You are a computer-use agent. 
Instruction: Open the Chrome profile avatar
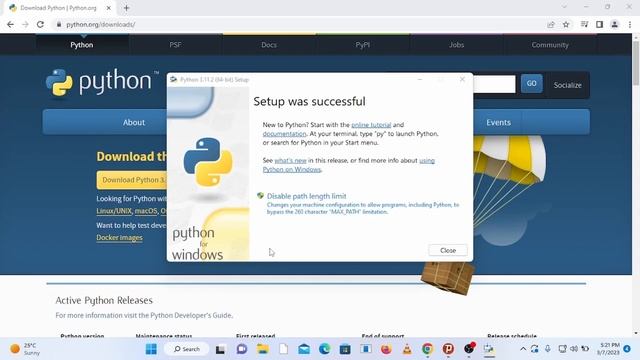click(x=614, y=24)
